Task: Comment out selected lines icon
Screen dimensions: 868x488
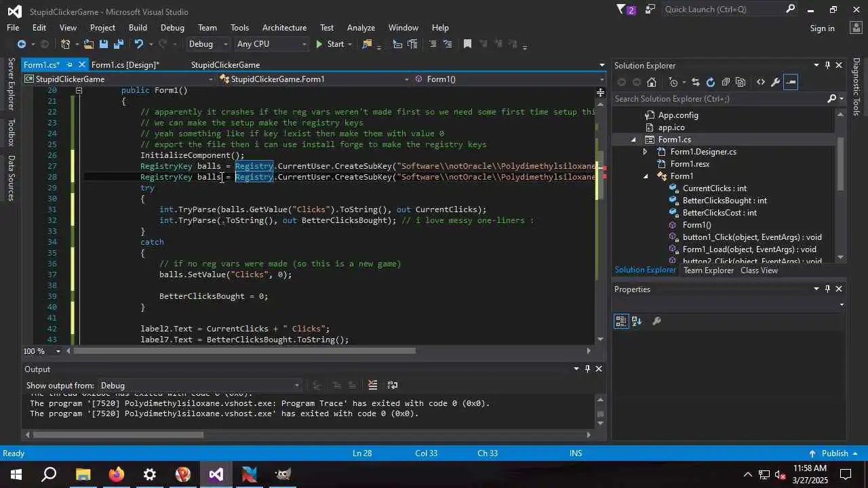Action: [433, 44]
